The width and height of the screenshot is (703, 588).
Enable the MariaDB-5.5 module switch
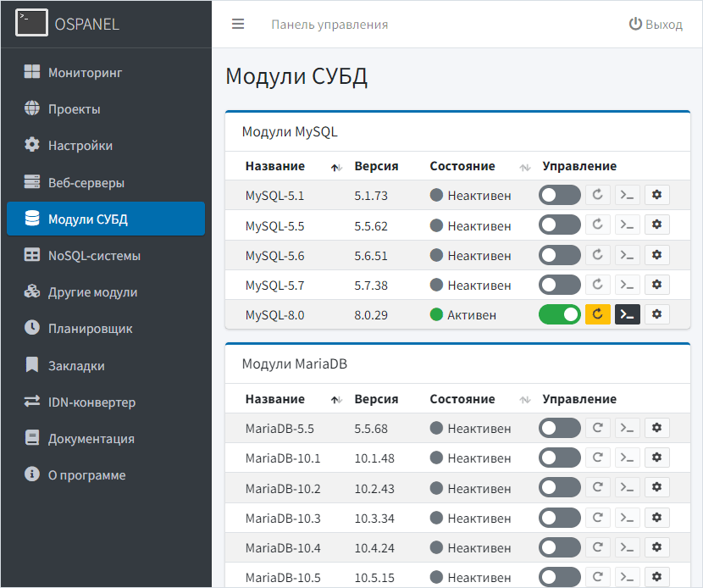point(560,428)
